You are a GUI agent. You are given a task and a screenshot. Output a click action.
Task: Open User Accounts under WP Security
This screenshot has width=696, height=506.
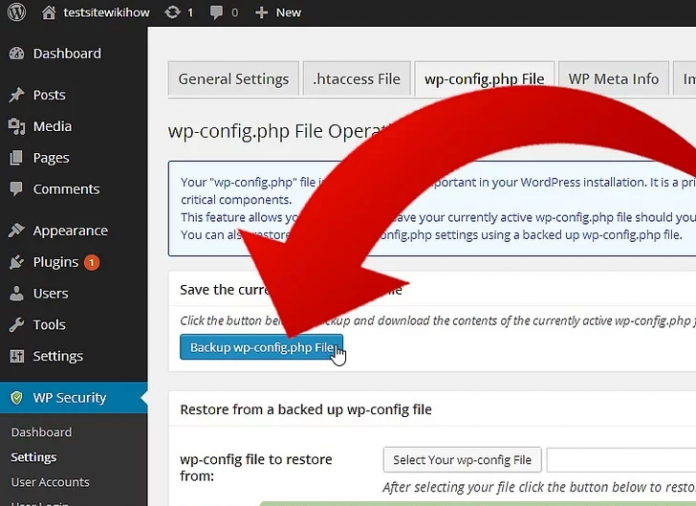(50, 482)
